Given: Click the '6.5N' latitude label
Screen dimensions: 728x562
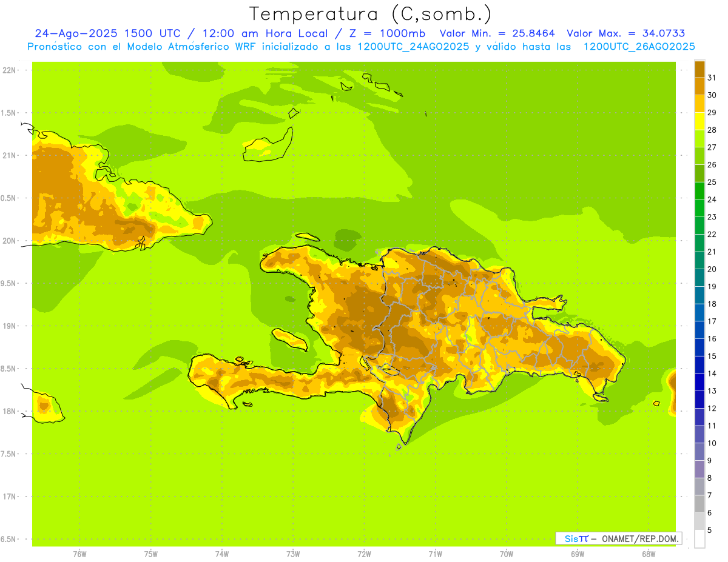Looking at the screenshot, I should pyautogui.click(x=9, y=539).
